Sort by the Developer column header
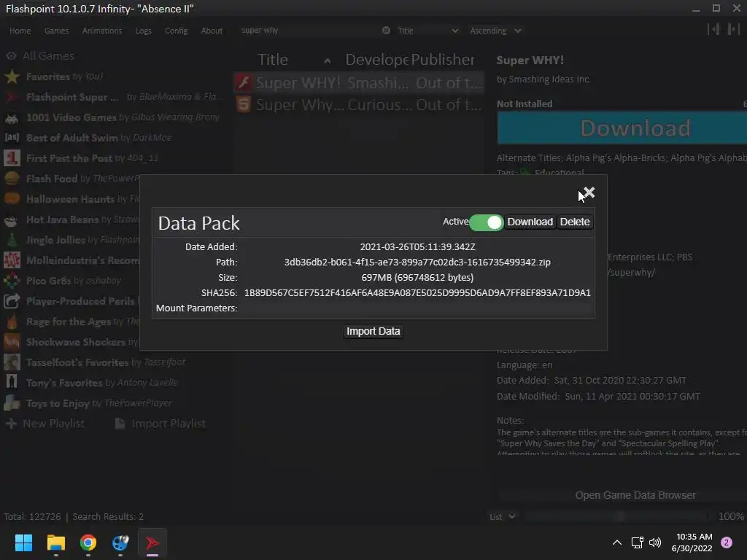This screenshot has height=560, width=747. tap(377, 60)
